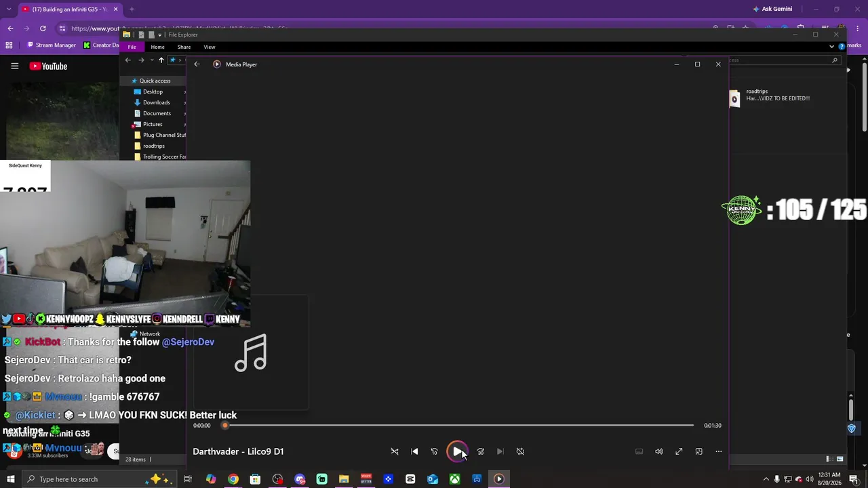This screenshot has height=488, width=868.
Task: Open Creator Dashboard bookmark
Action: pos(101,45)
